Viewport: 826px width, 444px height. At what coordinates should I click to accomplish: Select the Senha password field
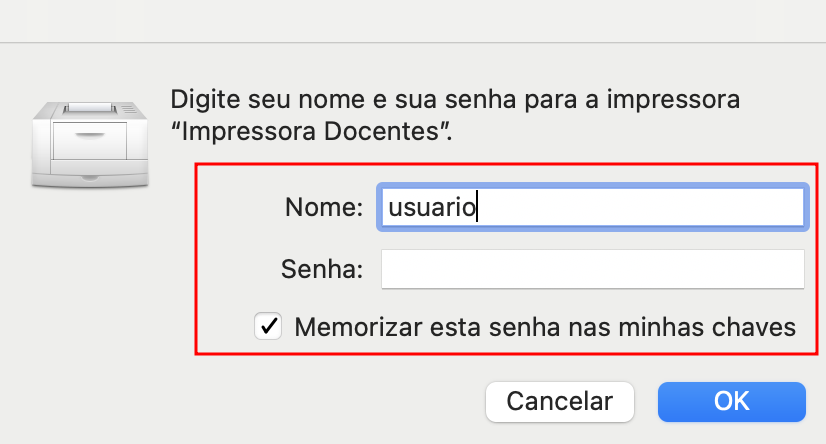[593, 269]
